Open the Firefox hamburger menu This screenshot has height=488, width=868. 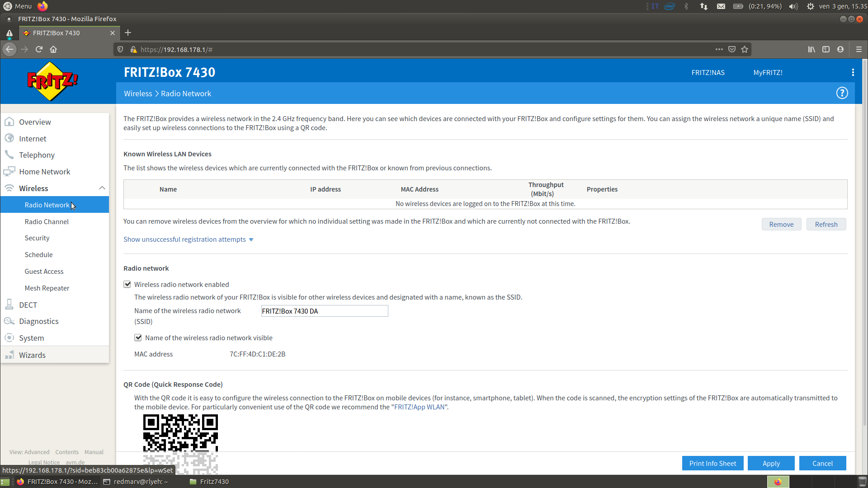coord(859,49)
